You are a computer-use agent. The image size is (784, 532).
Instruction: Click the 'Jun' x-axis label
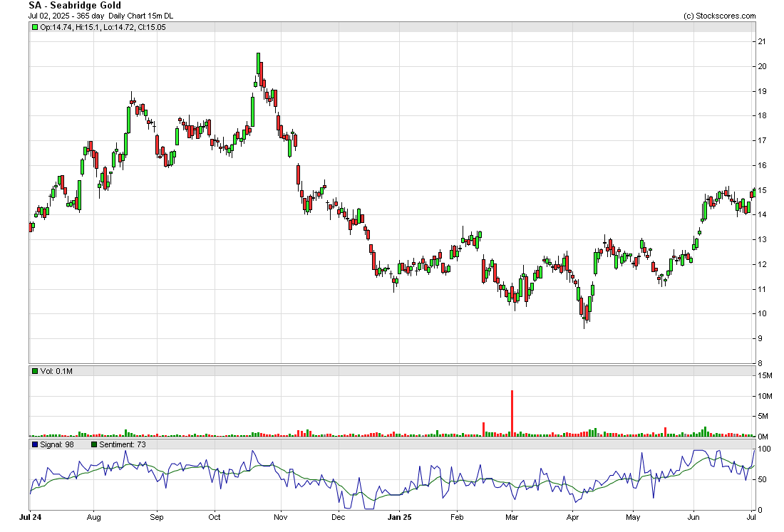click(693, 517)
